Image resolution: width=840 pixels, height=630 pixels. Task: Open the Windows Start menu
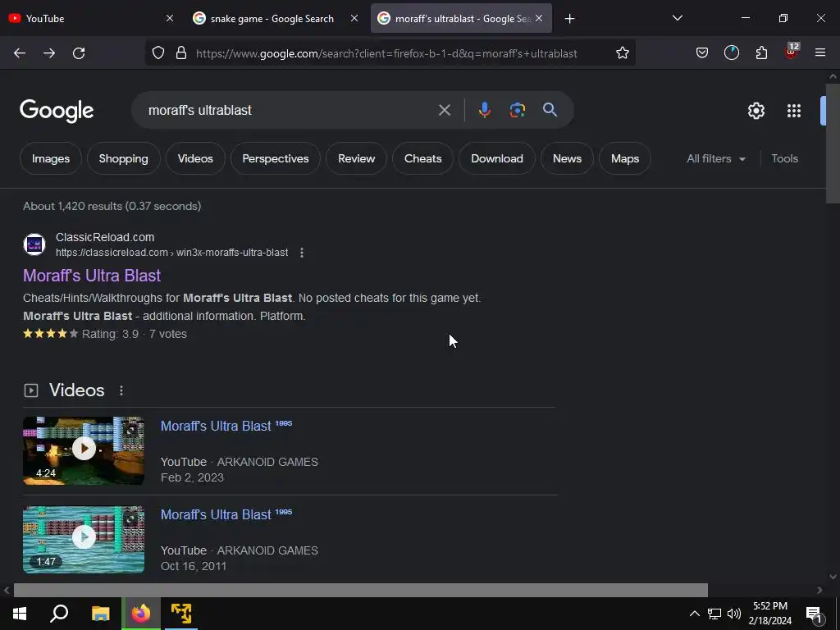tap(20, 614)
